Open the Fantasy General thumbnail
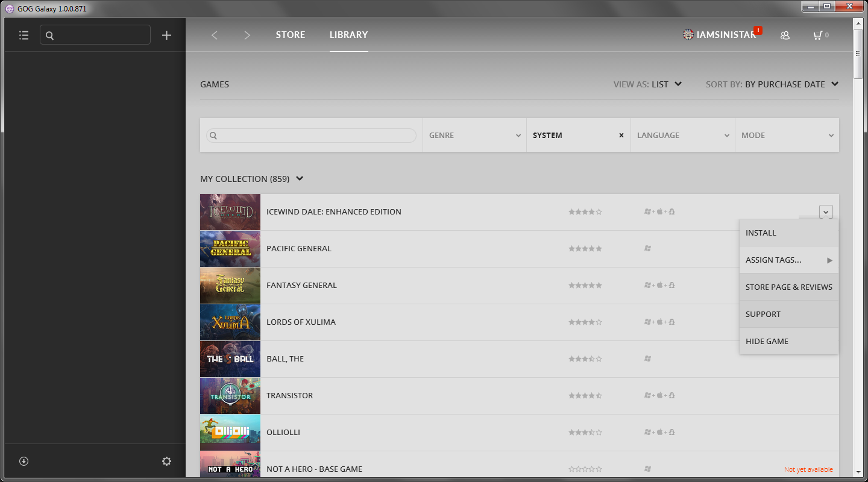Image resolution: width=868 pixels, height=482 pixels. (230, 285)
